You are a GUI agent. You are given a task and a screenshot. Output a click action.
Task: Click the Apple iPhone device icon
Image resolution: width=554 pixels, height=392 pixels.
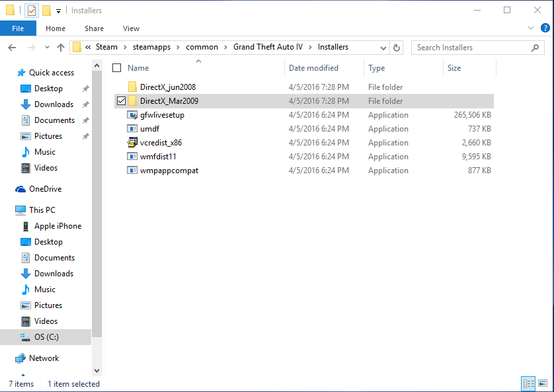pyautogui.click(x=26, y=226)
